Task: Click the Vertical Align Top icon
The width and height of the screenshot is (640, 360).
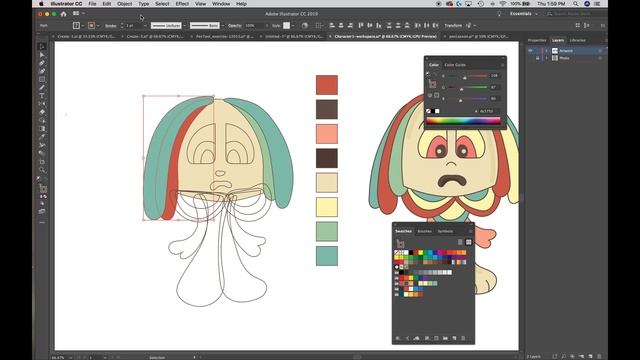Action: coord(361,25)
